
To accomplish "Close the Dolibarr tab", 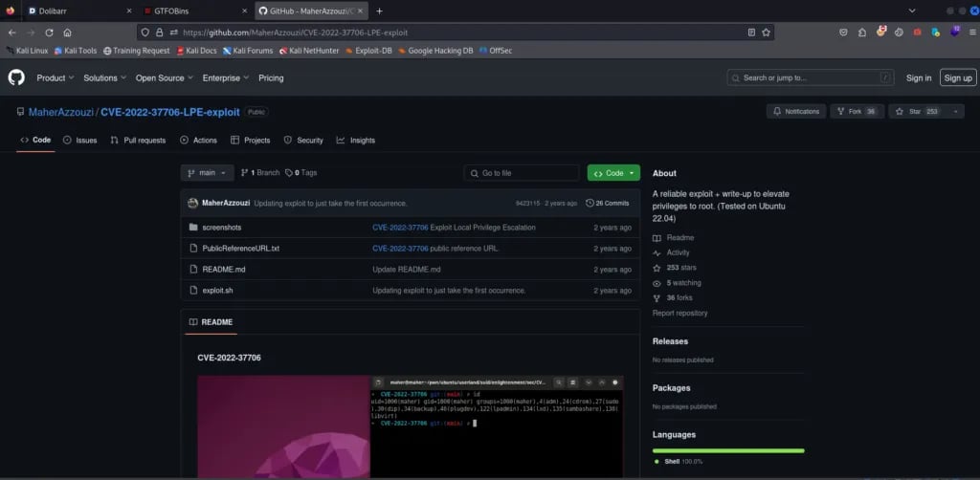I will (129, 11).
